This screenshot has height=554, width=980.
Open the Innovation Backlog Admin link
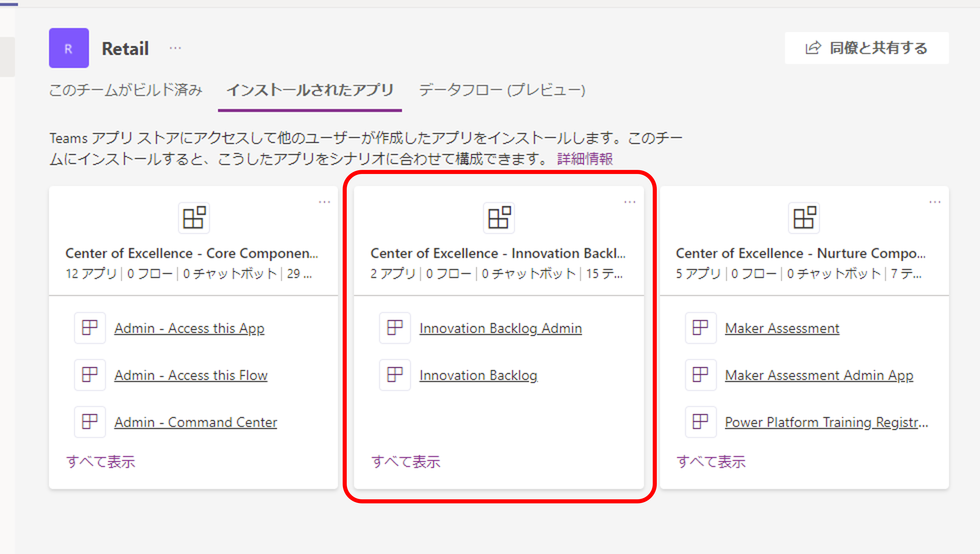pos(501,329)
